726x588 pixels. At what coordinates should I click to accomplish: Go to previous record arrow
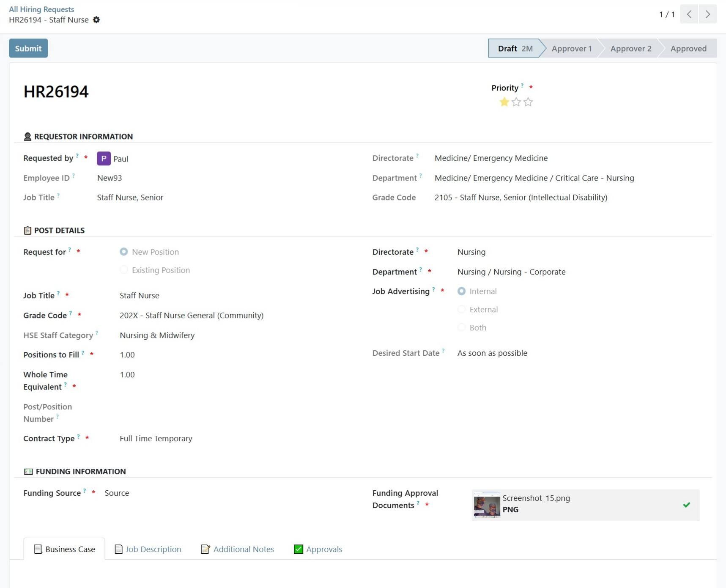click(x=689, y=14)
